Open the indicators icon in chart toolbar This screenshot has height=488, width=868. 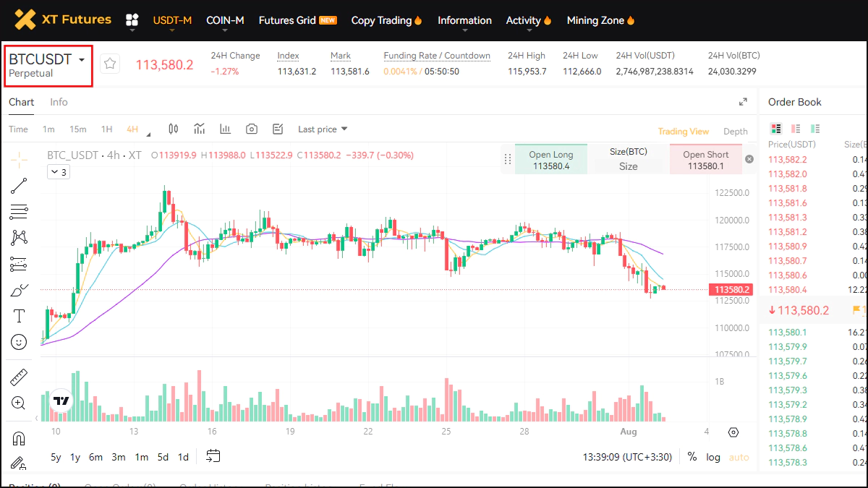(199, 129)
